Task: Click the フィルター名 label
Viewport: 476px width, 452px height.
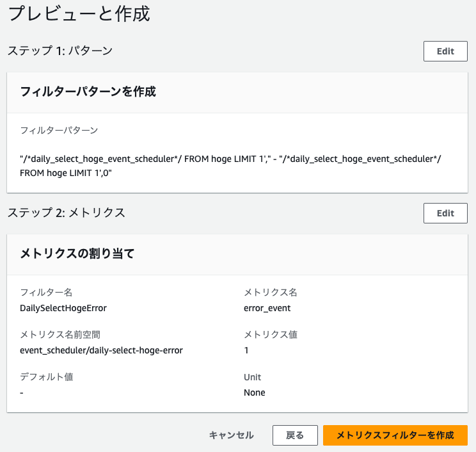Action: point(46,292)
